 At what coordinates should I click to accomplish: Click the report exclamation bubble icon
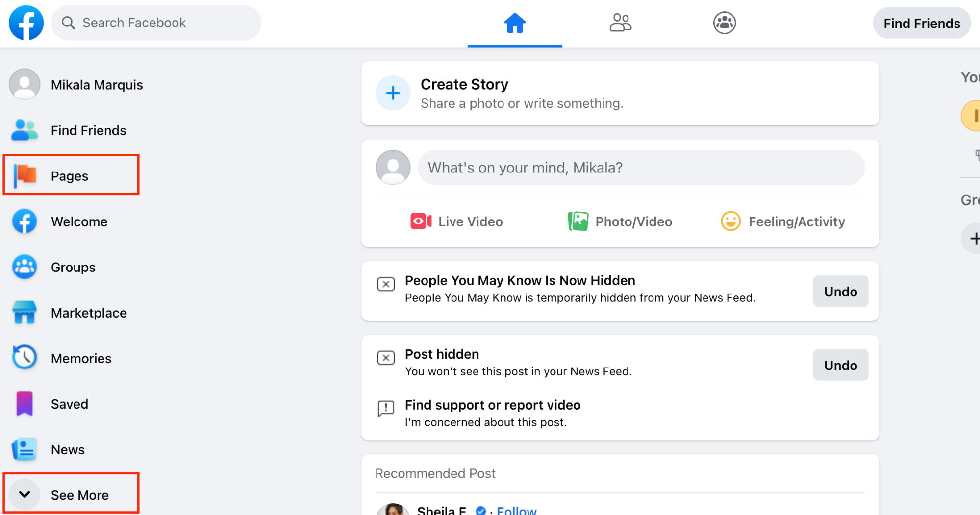[386, 408]
